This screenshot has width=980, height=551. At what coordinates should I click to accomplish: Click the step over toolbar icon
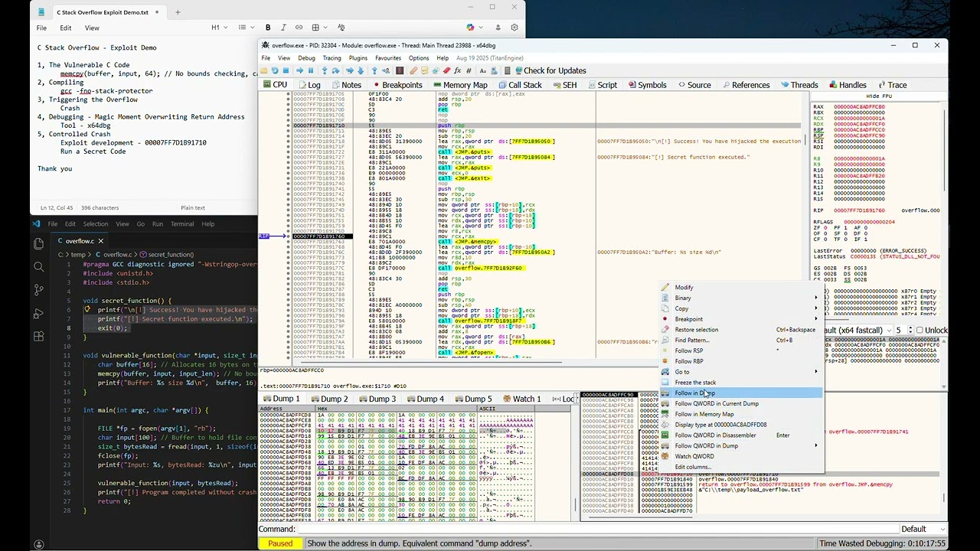click(335, 70)
